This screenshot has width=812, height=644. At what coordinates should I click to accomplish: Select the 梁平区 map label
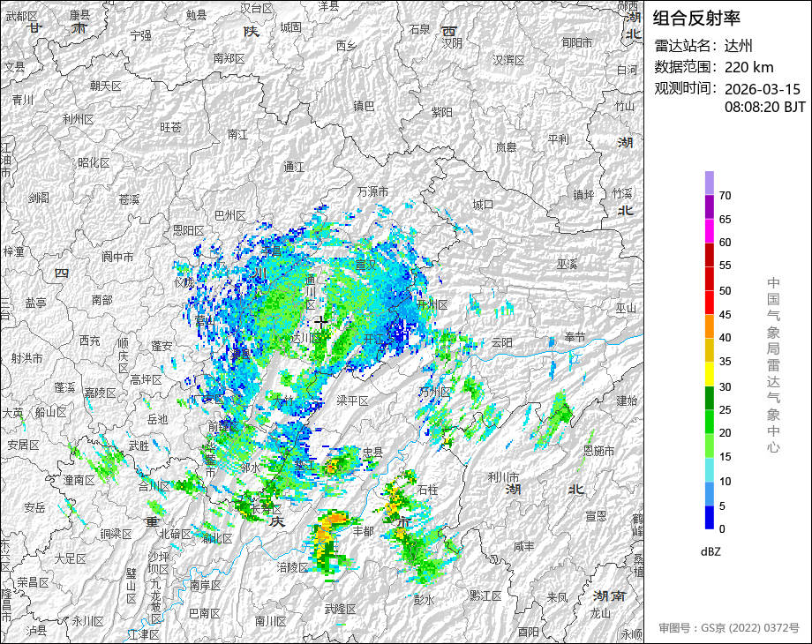(352, 401)
